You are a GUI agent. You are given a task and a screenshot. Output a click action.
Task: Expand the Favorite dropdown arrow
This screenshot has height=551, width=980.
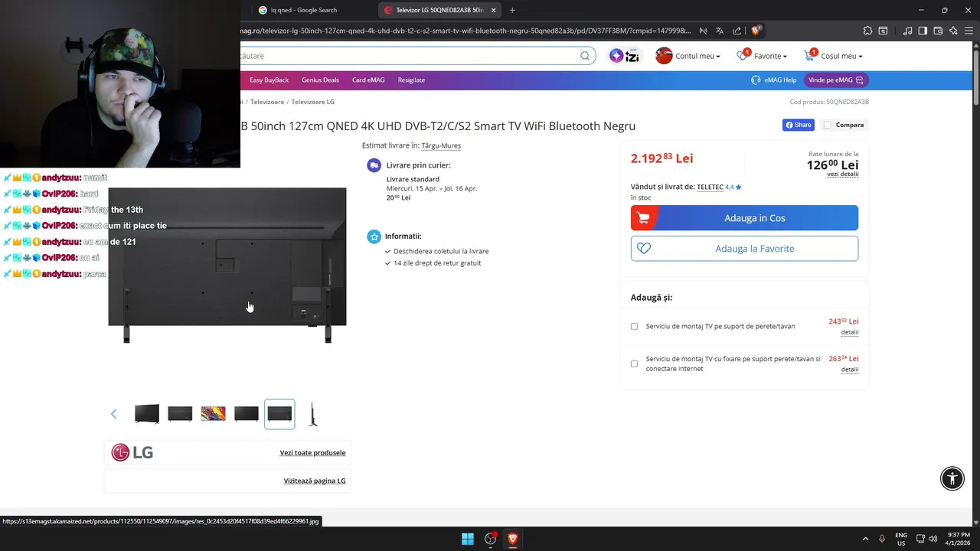click(x=785, y=56)
